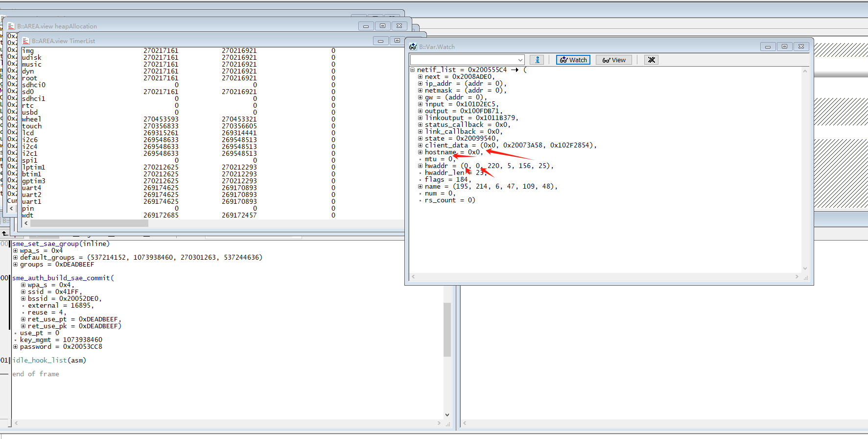The image size is (868, 439).
Task: Expand the client_data member node
Action: 420,146
